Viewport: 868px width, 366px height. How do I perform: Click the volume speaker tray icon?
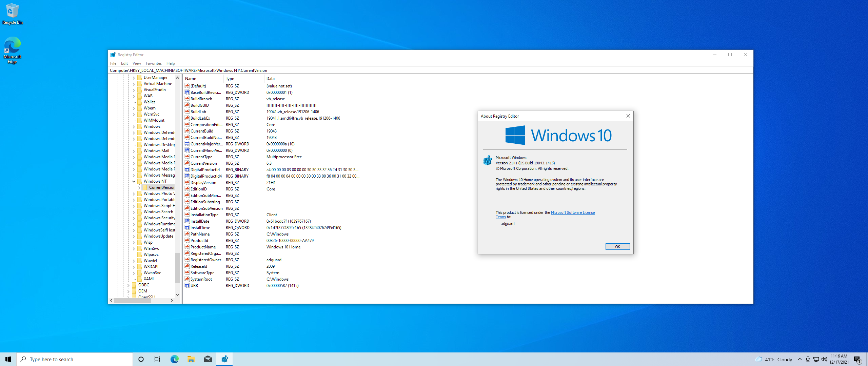824,359
